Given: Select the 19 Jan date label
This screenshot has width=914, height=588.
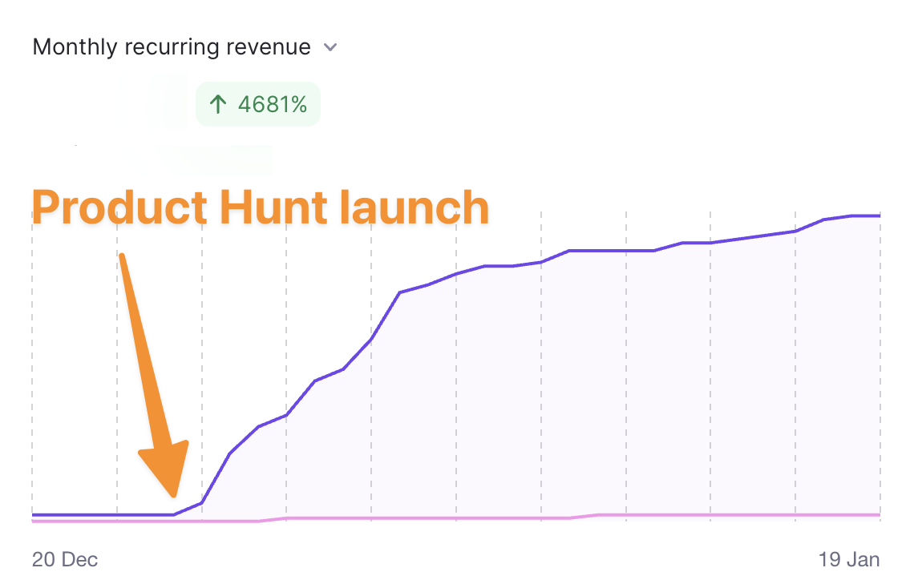Looking at the screenshot, I should [x=849, y=560].
